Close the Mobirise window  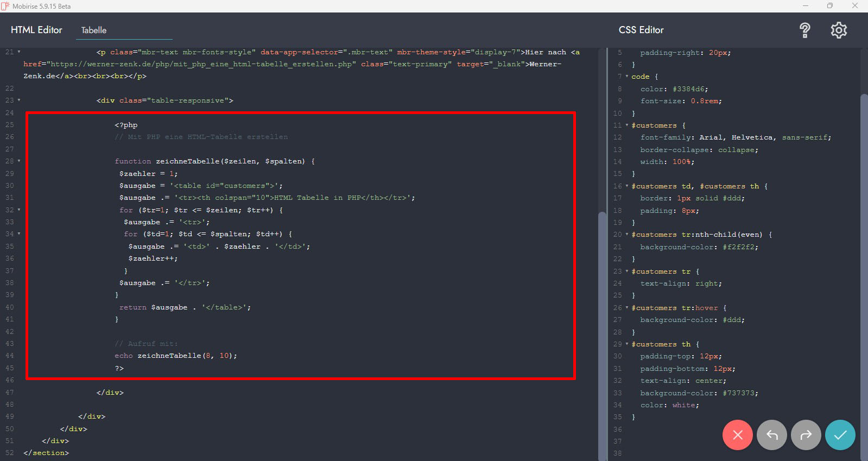(855, 6)
